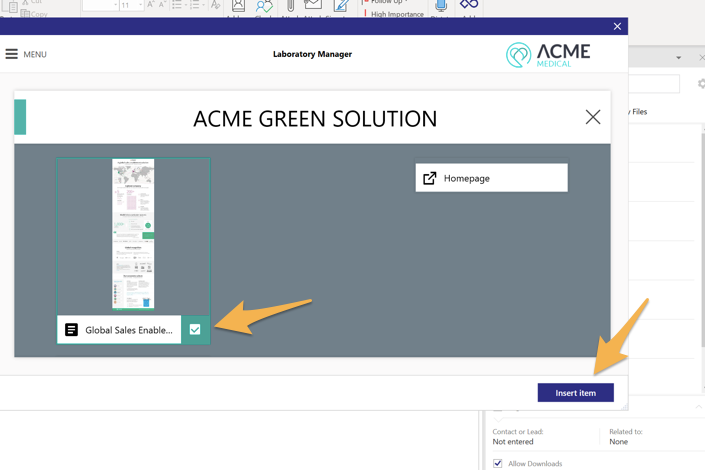705x470 pixels.
Task: Open the font name dropdown in ribbon
Action: pos(115,5)
